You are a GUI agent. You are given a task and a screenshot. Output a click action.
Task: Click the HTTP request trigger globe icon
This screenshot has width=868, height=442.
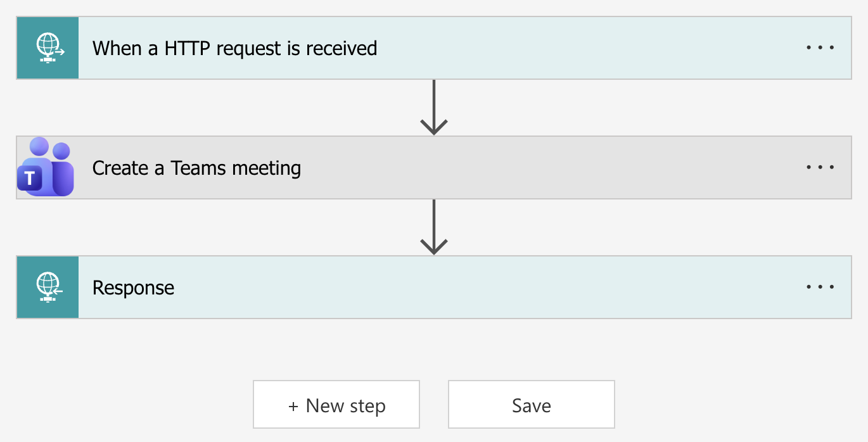48,48
